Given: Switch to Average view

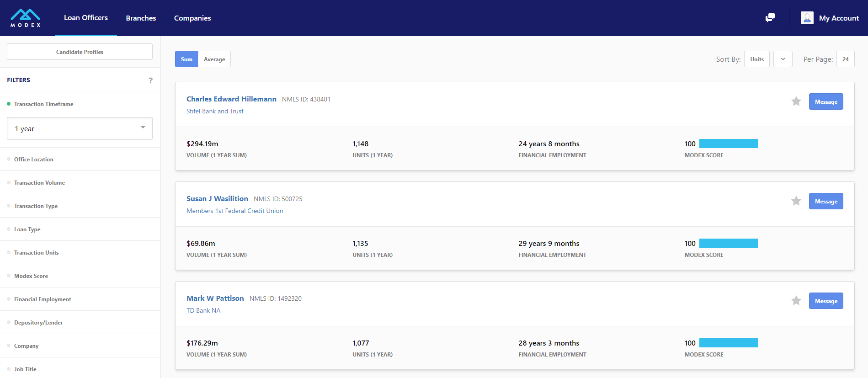Looking at the screenshot, I should tap(214, 59).
